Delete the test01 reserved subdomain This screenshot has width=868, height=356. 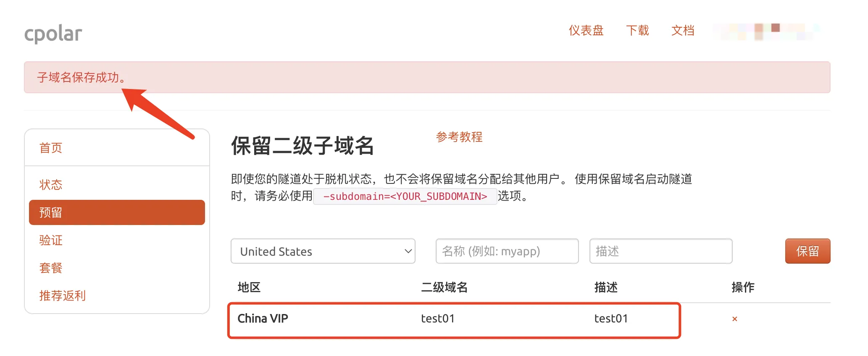[x=734, y=319]
